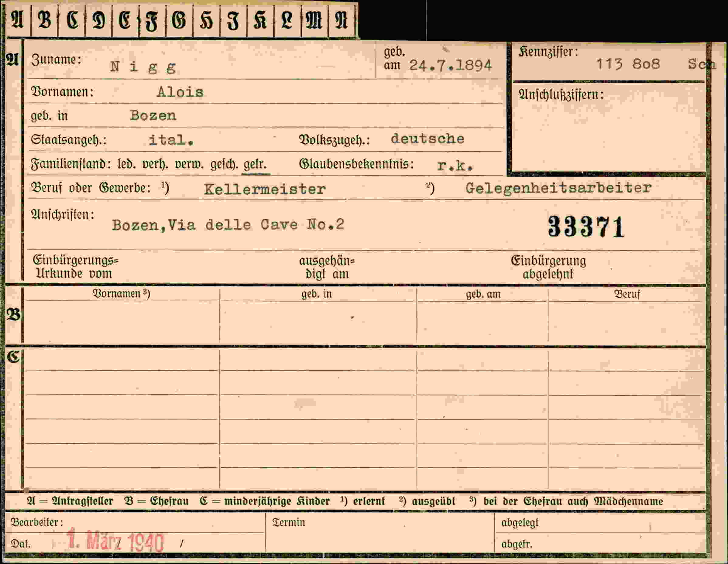Click the learned profession 'Kellermeister'
The width and height of the screenshot is (728, 564).
click(265, 189)
